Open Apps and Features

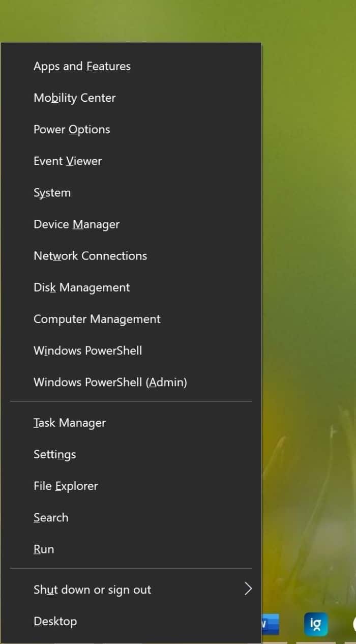tap(82, 66)
